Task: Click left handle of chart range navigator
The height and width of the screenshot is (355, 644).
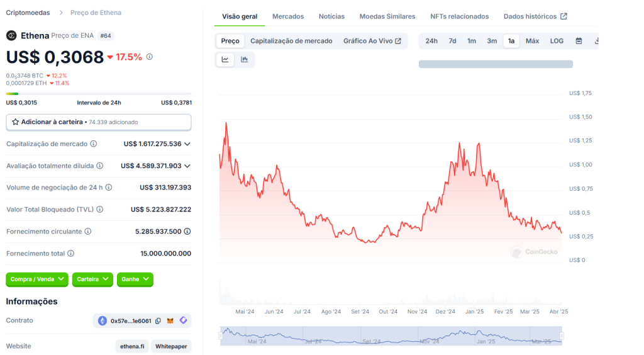Action: point(221,335)
